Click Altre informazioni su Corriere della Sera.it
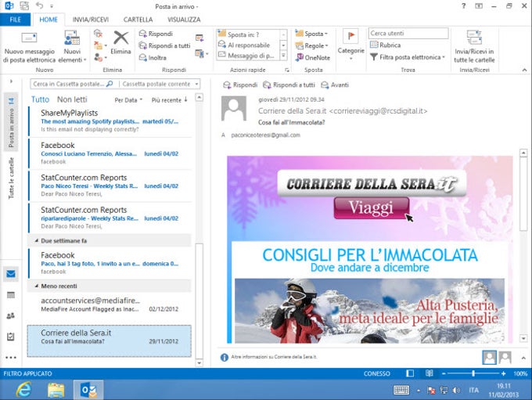The image size is (532, 400). 274,357
